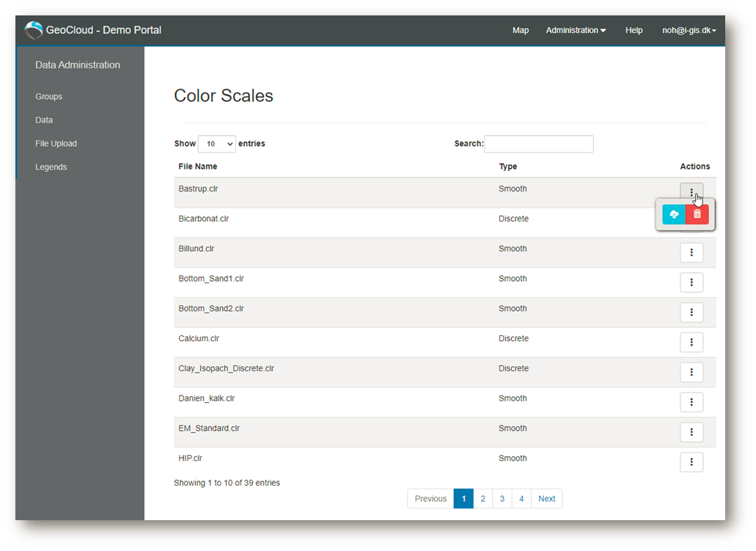Image resolution: width=756 pixels, height=551 pixels.
Task: Sort table by Type column
Action: coord(507,167)
